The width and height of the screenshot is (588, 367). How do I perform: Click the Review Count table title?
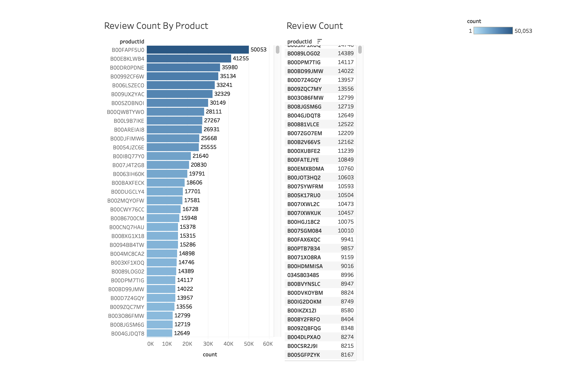click(315, 25)
